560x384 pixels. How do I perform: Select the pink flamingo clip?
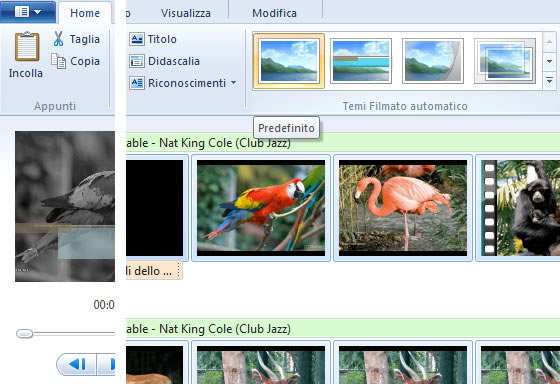coord(403,208)
